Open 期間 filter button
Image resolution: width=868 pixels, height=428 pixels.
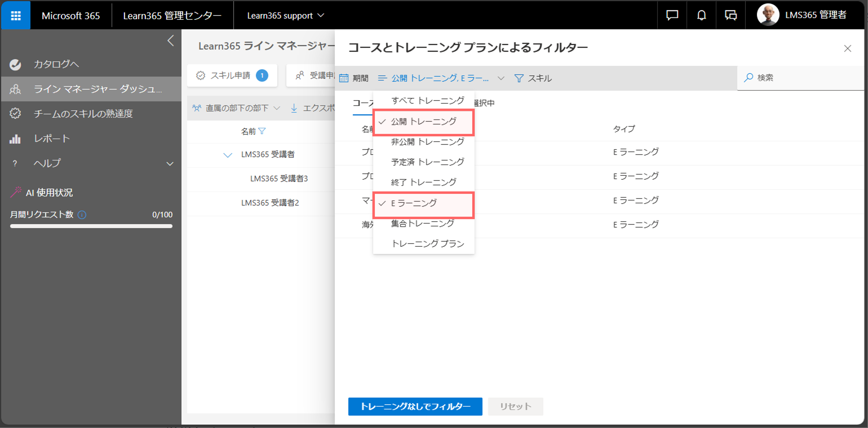pyautogui.click(x=353, y=78)
